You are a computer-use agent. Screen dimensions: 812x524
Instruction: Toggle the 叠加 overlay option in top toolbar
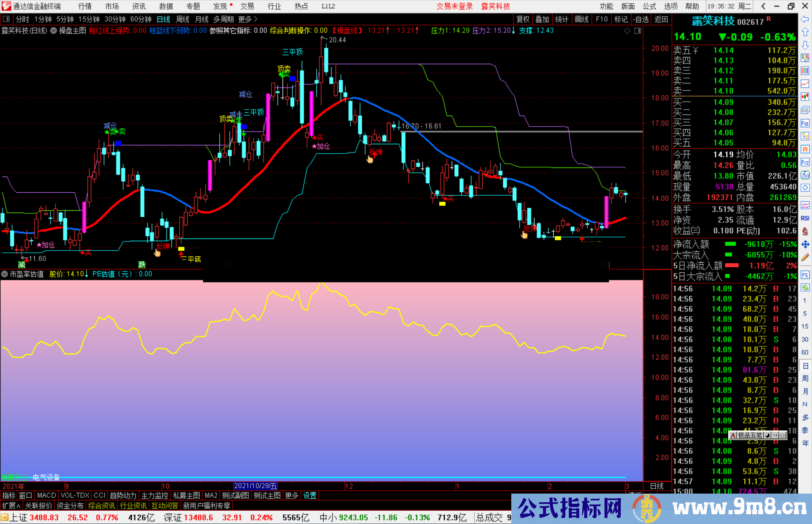(x=542, y=19)
